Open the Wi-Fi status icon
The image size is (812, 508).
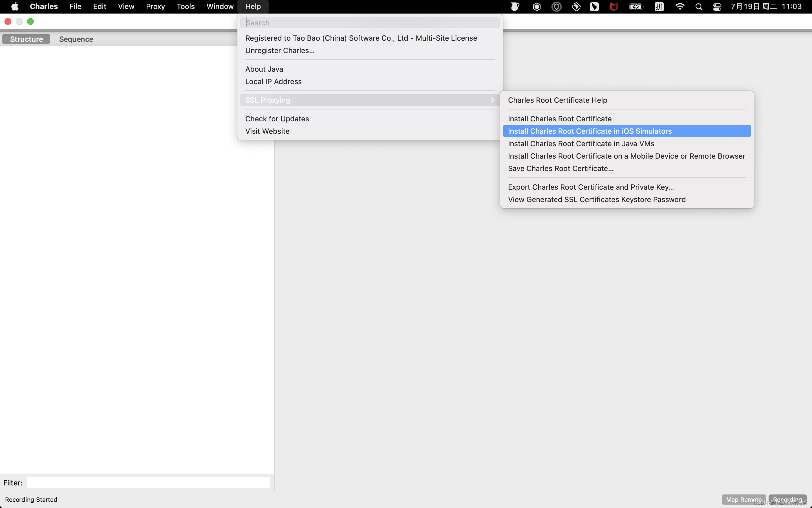click(680, 7)
